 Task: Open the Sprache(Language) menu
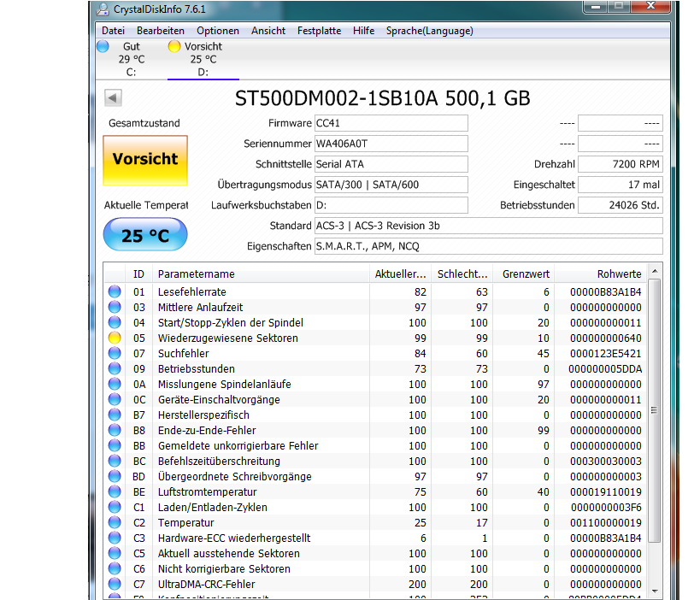tap(429, 31)
